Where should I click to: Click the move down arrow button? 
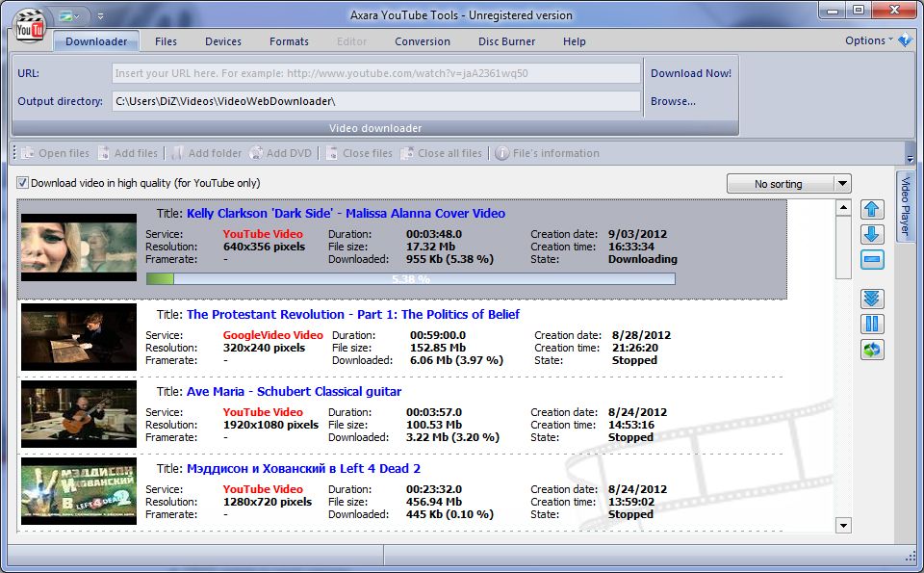coord(872,235)
